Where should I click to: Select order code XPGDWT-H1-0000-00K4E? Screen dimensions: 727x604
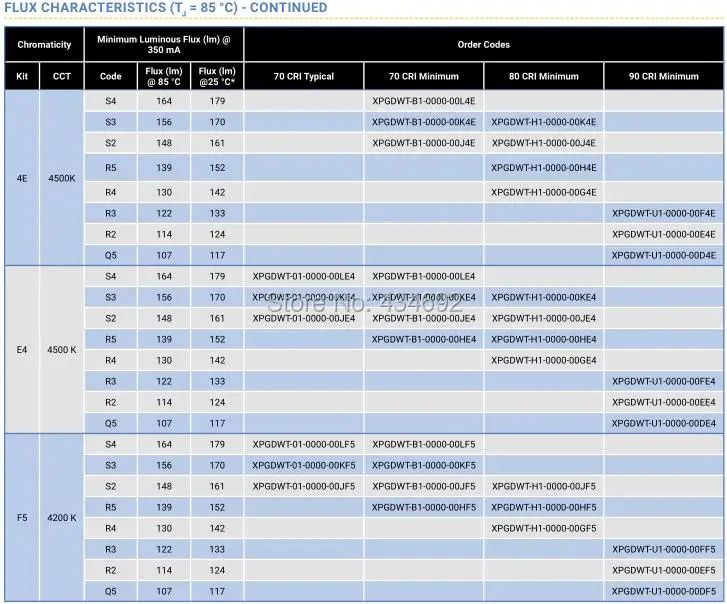point(543,122)
